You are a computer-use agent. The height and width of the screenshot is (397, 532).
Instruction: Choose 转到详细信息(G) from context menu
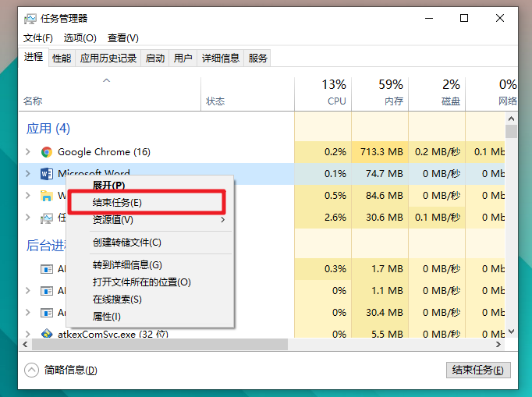pyautogui.click(x=127, y=265)
